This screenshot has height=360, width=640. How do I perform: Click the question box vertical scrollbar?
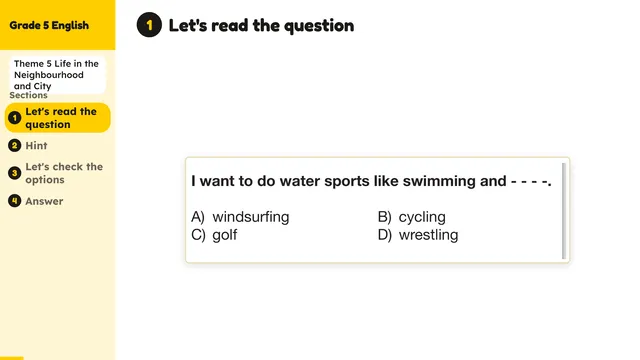point(564,211)
